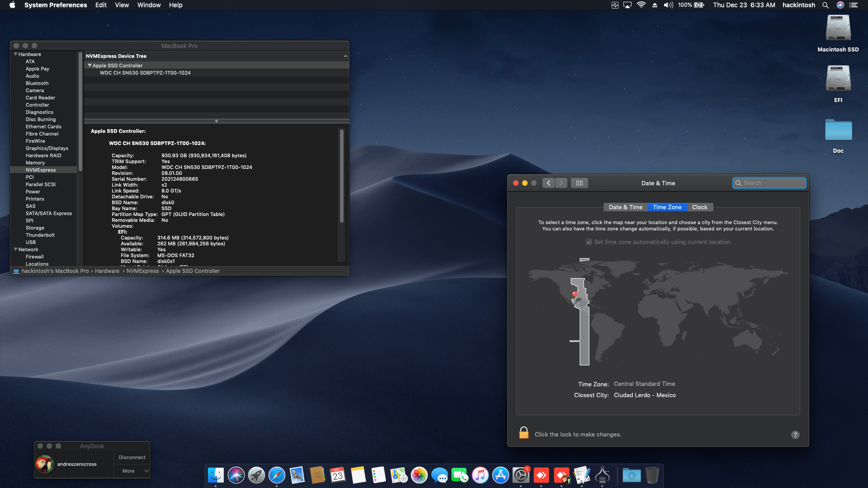The height and width of the screenshot is (488, 868).
Task: Open Photos app in the dock
Action: 419,475
